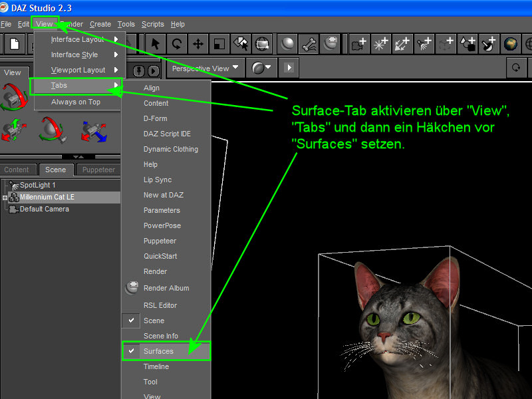Create a new distant light
Viewport: 532px width, 399px height.
[x=402, y=44]
